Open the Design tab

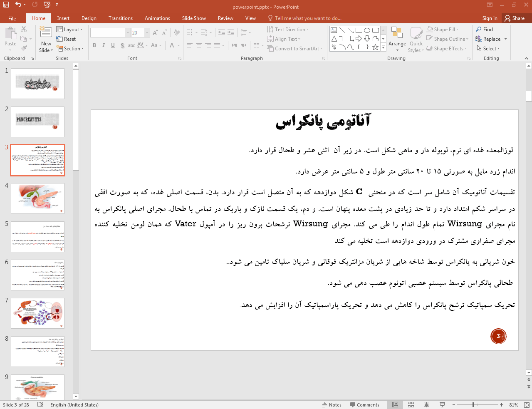(89, 18)
